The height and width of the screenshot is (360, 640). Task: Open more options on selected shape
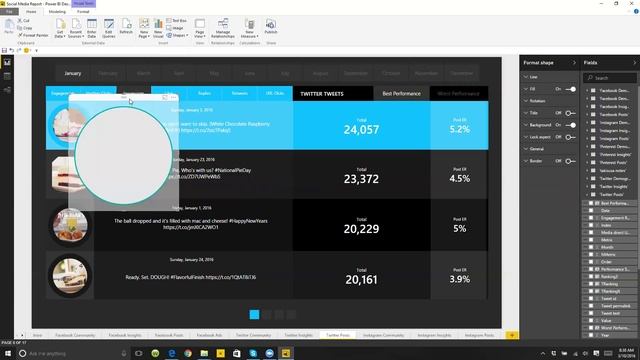[x=174, y=98]
